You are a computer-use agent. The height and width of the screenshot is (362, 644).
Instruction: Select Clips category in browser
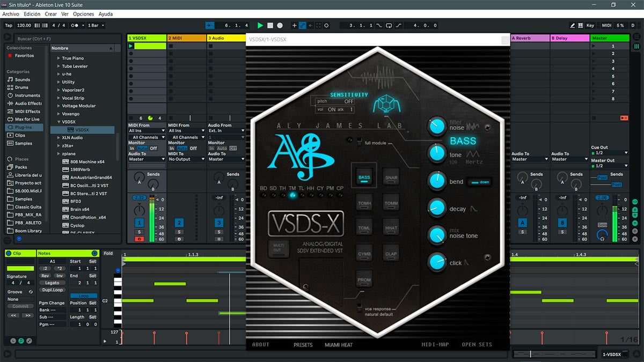tap(20, 135)
